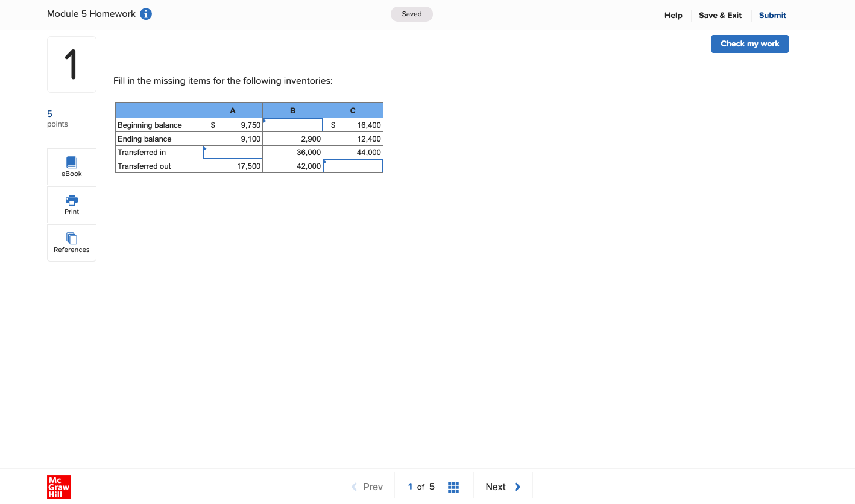855x504 pixels.
Task: Select the page indicator showing 1 of 5
Action: [420, 487]
